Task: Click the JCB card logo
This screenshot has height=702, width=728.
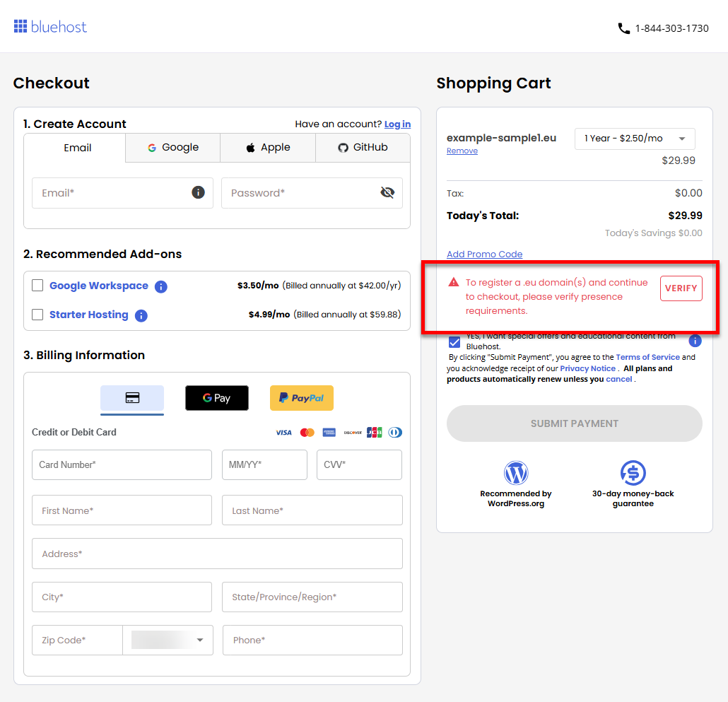Action: (374, 433)
